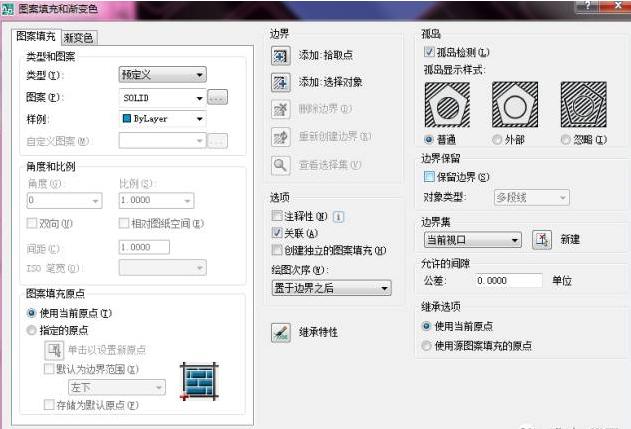
Task: Select the 普通 island style preview image
Action: point(447,105)
